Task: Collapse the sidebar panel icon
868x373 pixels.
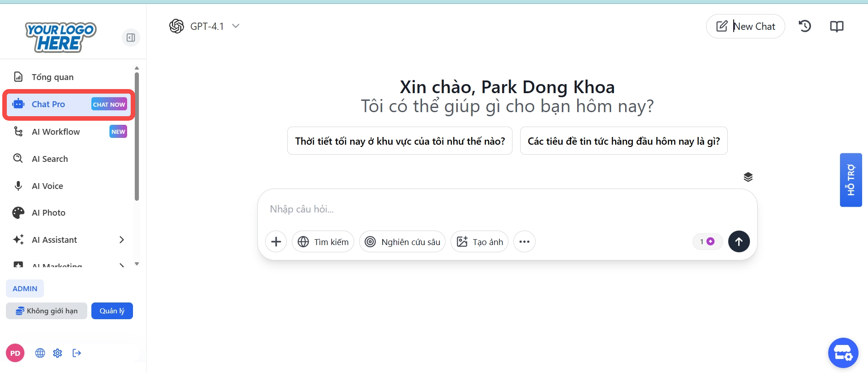Action: pyautogui.click(x=131, y=38)
